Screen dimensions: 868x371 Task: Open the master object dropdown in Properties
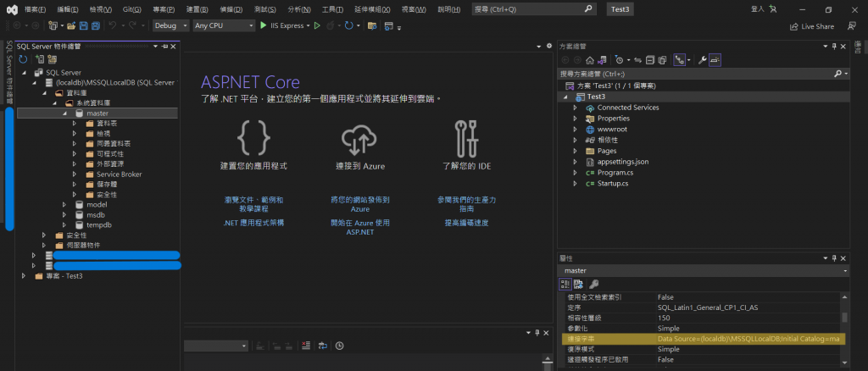845,271
